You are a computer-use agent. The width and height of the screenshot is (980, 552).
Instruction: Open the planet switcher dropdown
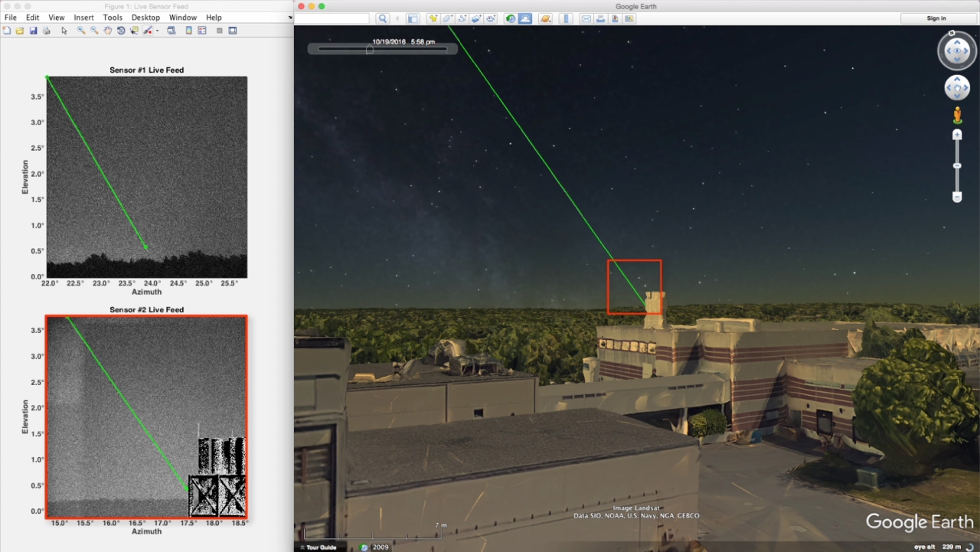click(x=545, y=18)
